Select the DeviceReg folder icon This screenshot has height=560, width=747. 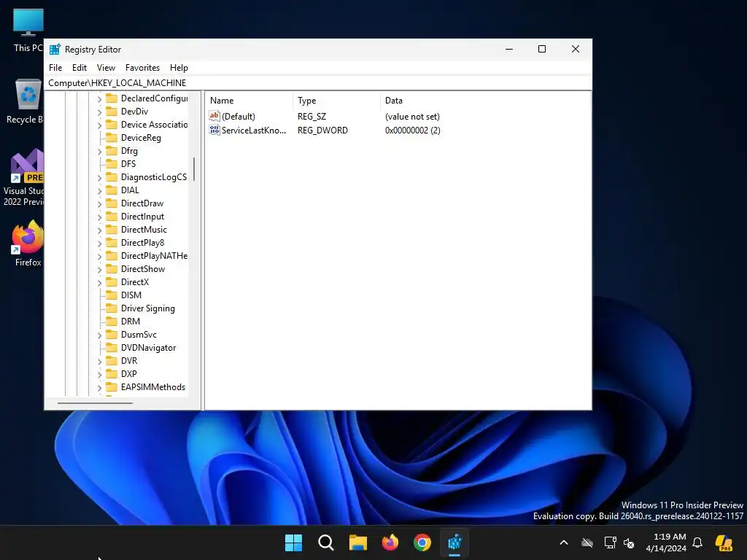(x=112, y=138)
